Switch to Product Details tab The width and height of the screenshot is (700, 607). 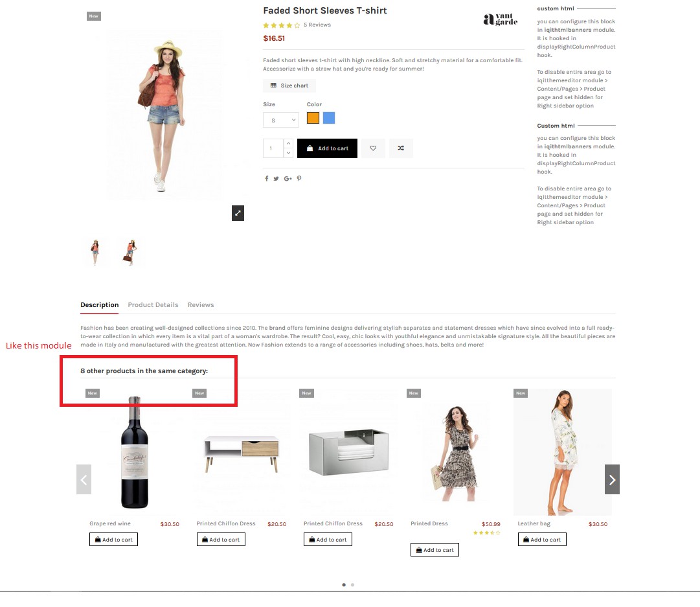tap(153, 304)
